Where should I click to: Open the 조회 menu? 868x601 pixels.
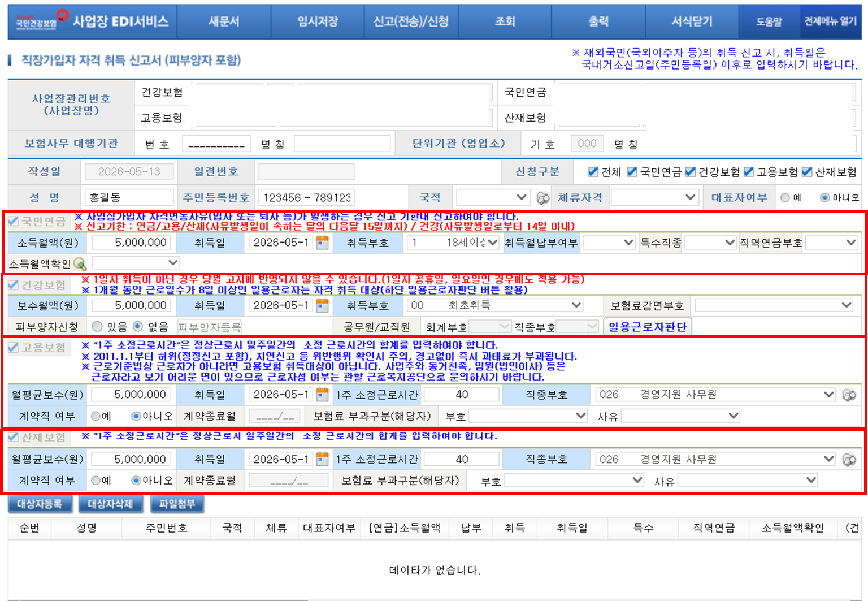[505, 21]
